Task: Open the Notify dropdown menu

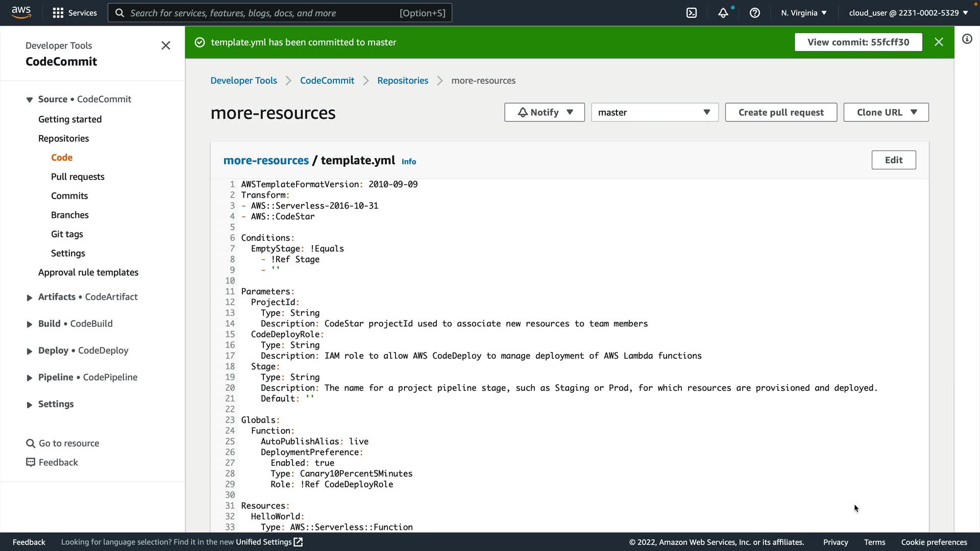Action: pos(544,112)
